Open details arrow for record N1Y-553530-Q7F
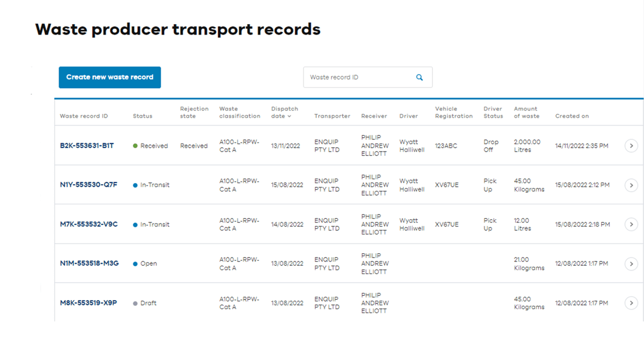Screen dimensions: 644x339 [x=631, y=185]
